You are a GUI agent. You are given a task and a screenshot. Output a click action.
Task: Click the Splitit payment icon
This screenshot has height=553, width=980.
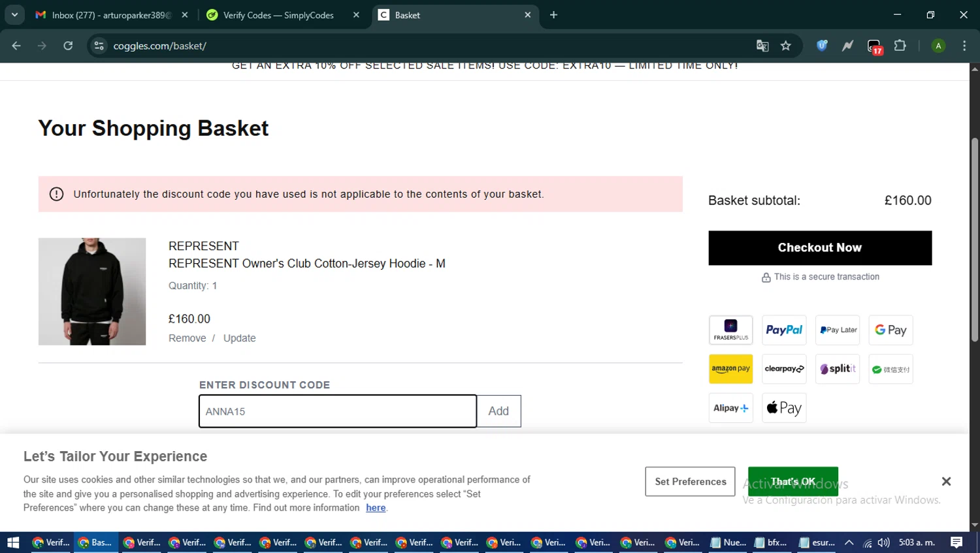838,369
